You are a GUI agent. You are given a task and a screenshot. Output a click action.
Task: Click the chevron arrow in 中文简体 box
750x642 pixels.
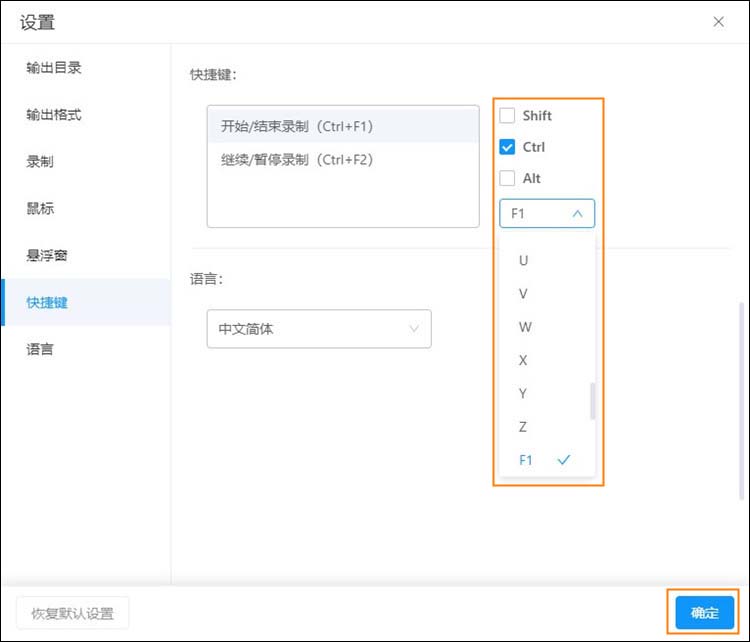pos(414,329)
